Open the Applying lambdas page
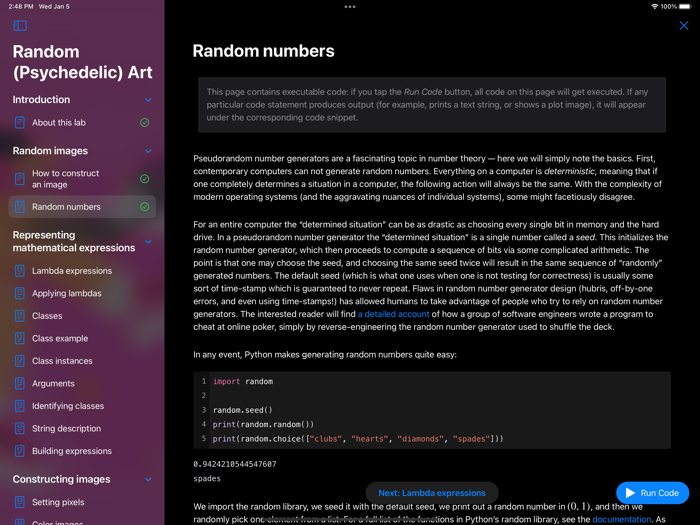This screenshot has width=700, height=525. pos(66,294)
